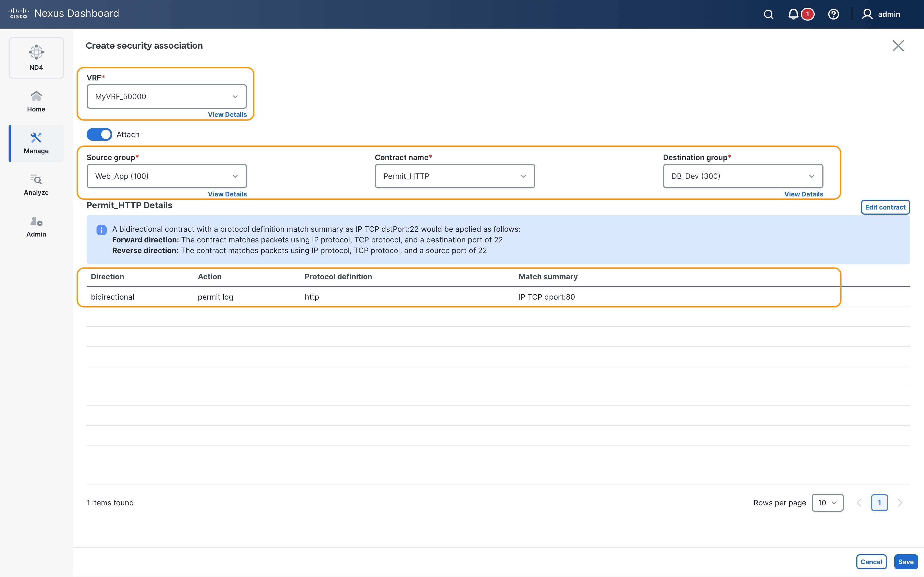Go to next page arrow

[x=900, y=503]
